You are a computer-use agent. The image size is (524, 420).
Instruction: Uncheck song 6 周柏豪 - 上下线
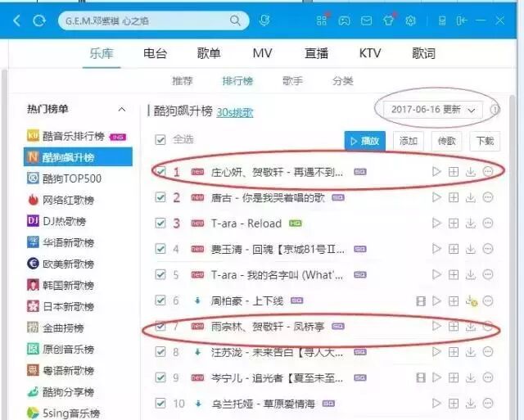(x=160, y=300)
